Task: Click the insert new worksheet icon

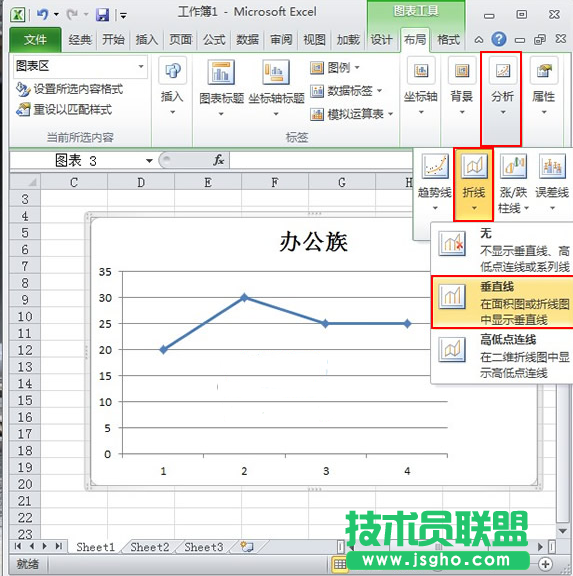Action: pos(247,547)
